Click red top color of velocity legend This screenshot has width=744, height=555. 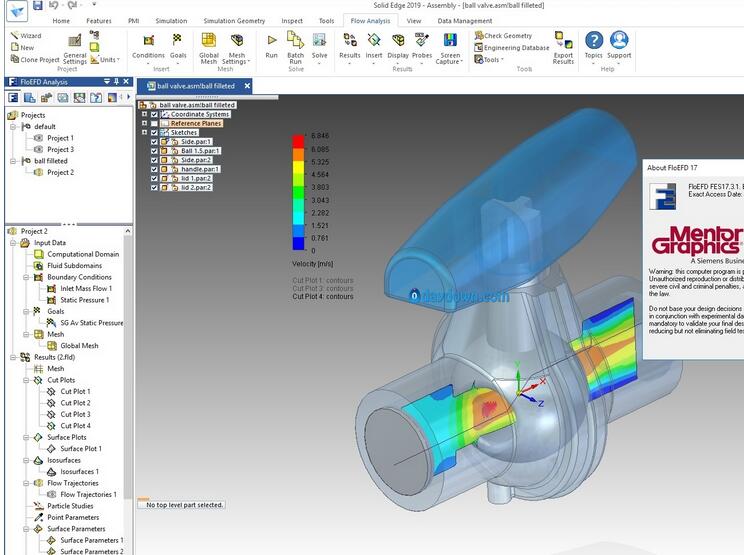tap(298, 141)
